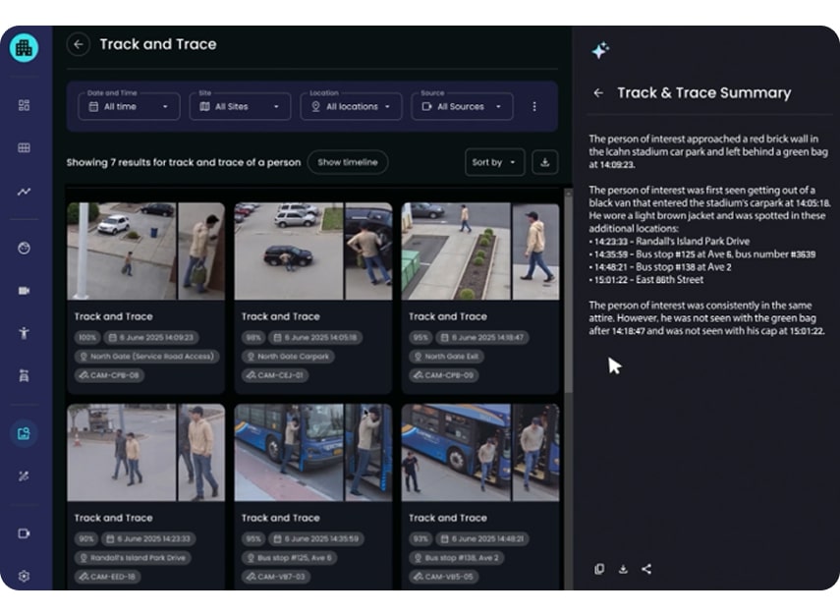The image size is (840, 616).
Task: Click the 14:35:59 Bus stop #125 summary line
Action: (x=702, y=254)
